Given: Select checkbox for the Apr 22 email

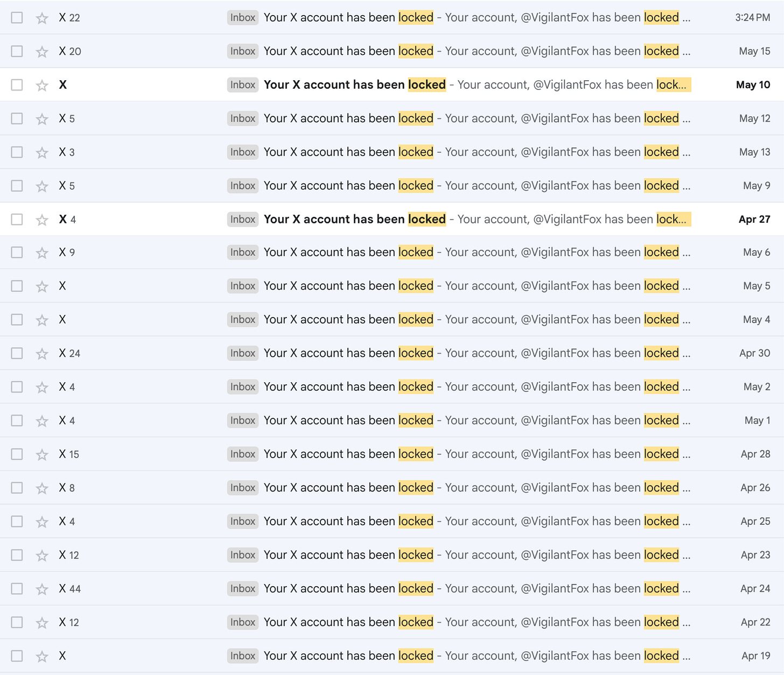Looking at the screenshot, I should pyautogui.click(x=17, y=622).
